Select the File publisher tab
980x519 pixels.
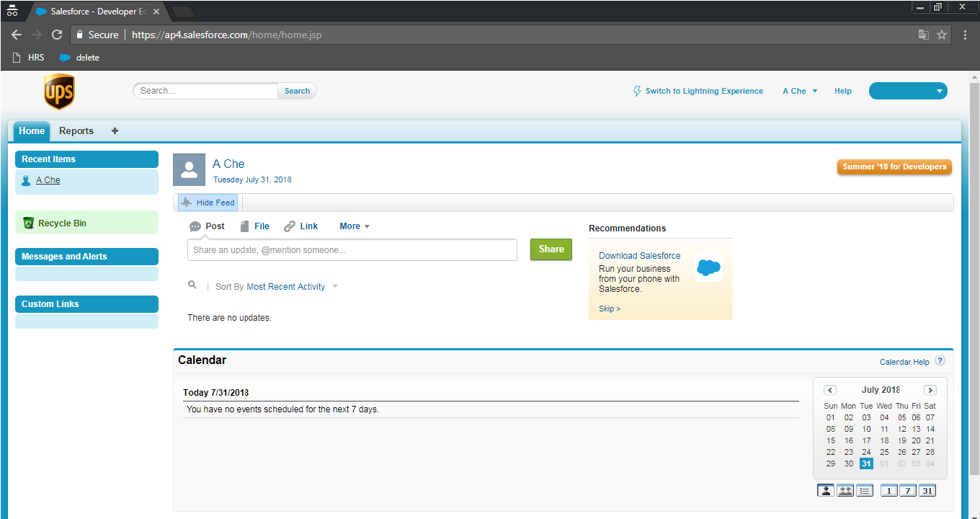pos(255,226)
